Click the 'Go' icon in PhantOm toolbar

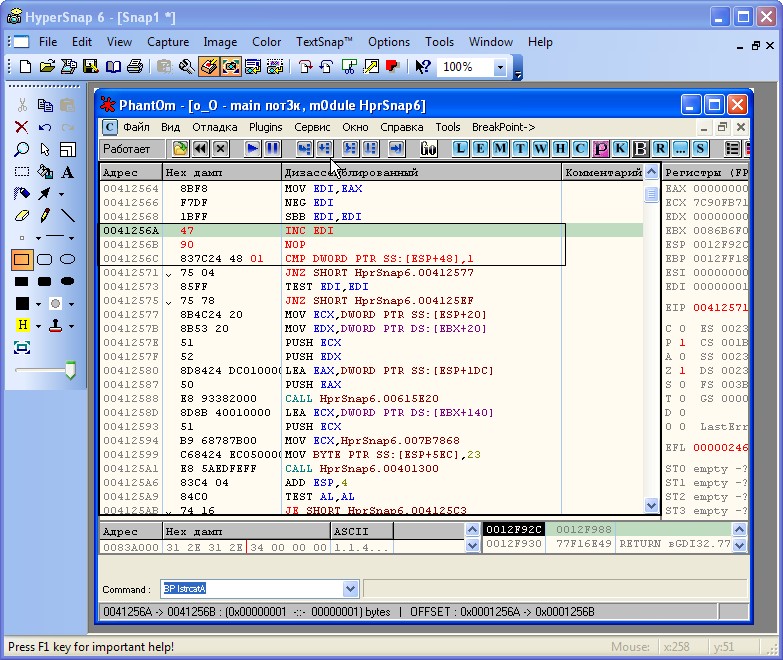pos(428,148)
